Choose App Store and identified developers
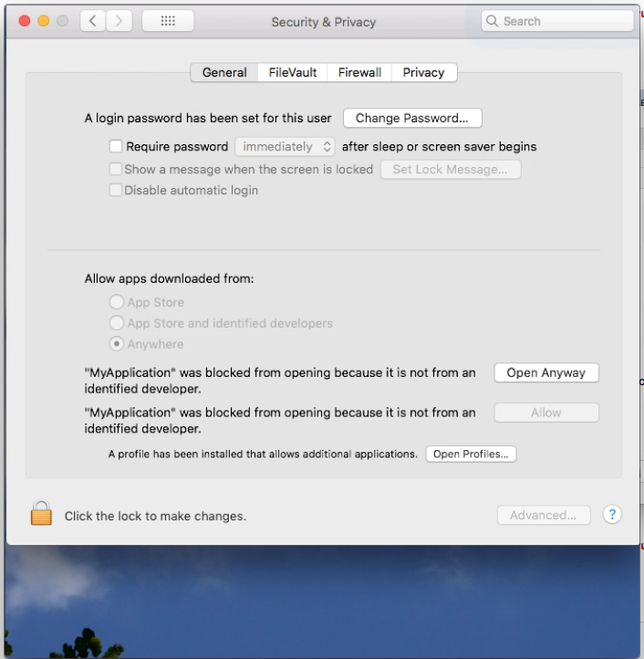Image resolution: width=644 pixels, height=659 pixels. (117, 323)
